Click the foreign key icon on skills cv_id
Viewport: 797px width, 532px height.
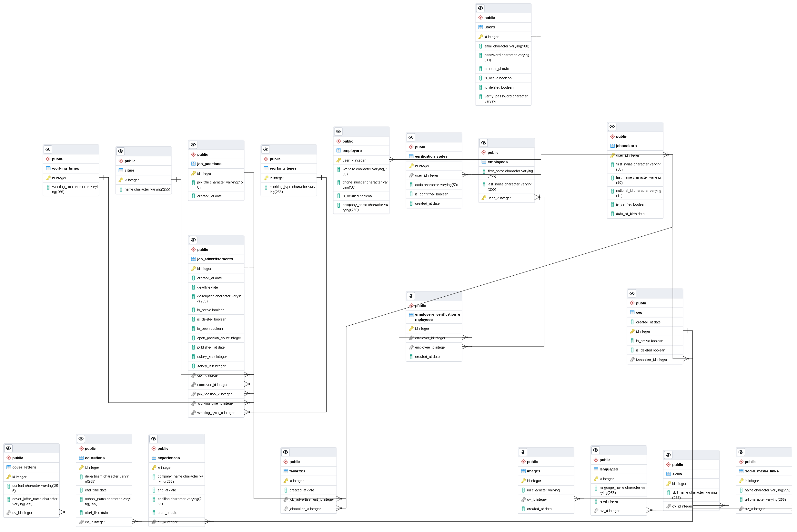click(669, 506)
